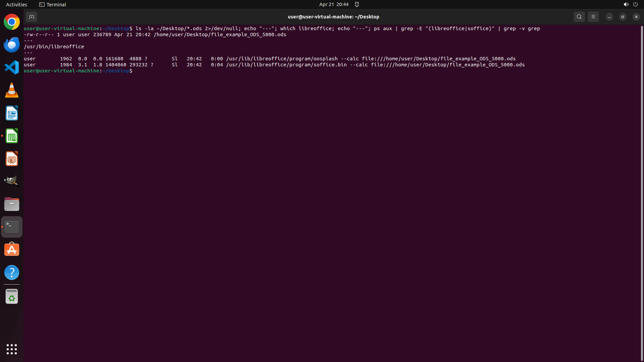This screenshot has width=644, height=362.
Task: Open the Help application
Action: click(x=12, y=273)
